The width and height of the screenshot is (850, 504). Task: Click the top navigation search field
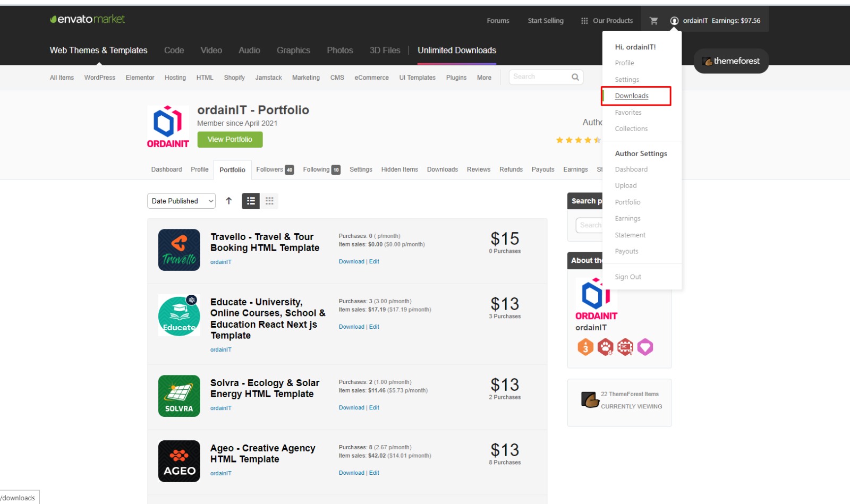tap(541, 77)
